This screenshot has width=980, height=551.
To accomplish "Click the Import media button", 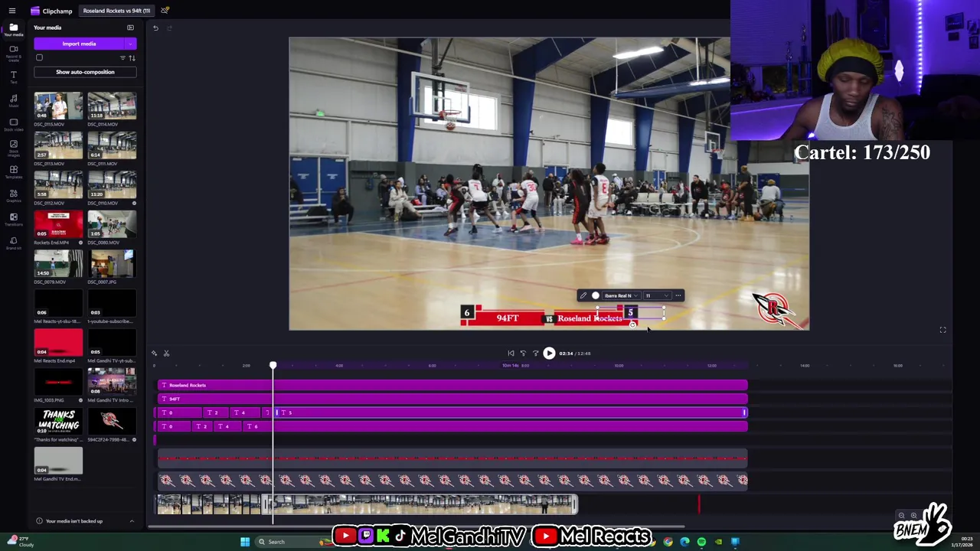I will tap(79, 44).
